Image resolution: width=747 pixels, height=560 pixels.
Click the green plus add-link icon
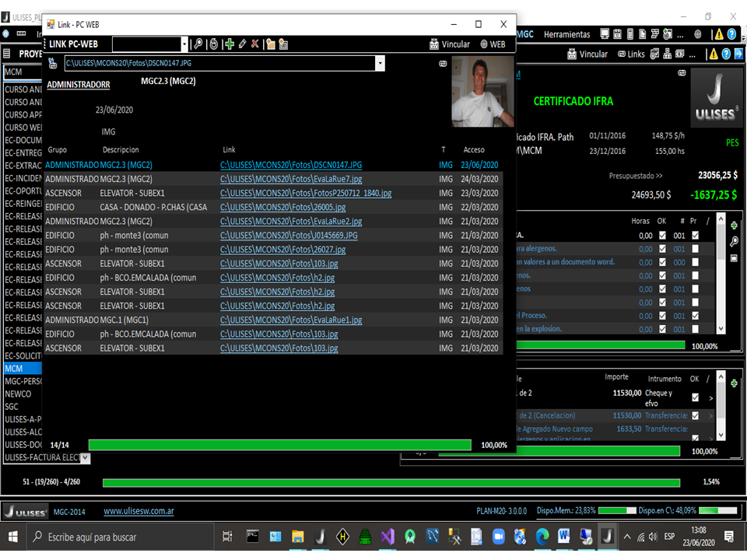[229, 44]
